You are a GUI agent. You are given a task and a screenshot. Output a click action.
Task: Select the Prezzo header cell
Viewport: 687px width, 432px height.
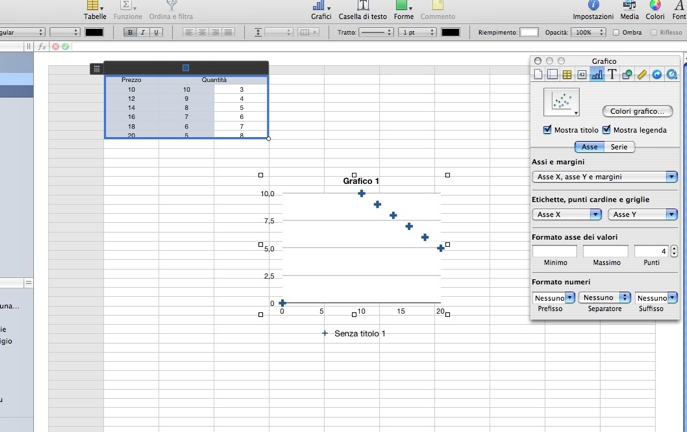pos(131,80)
